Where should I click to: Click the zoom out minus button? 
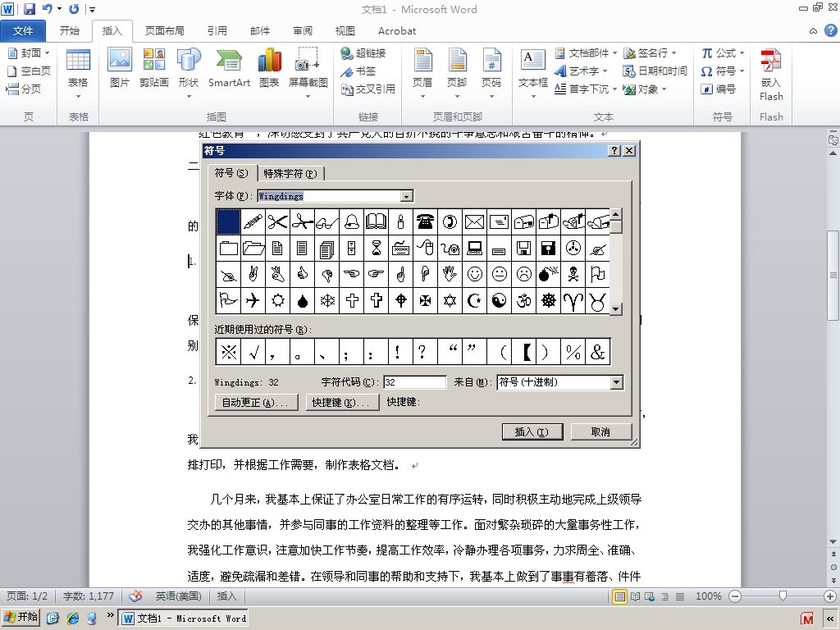click(736, 596)
